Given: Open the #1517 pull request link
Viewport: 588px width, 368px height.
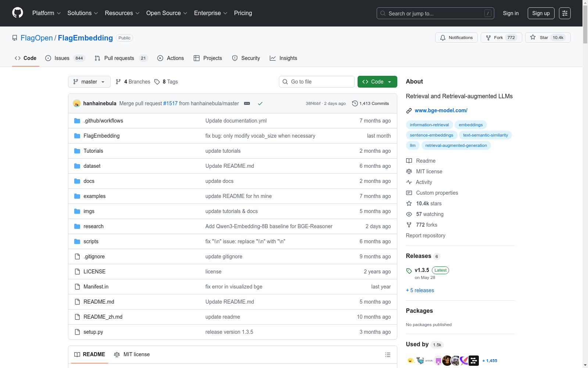Looking at the screenshot, I should 171,103.
